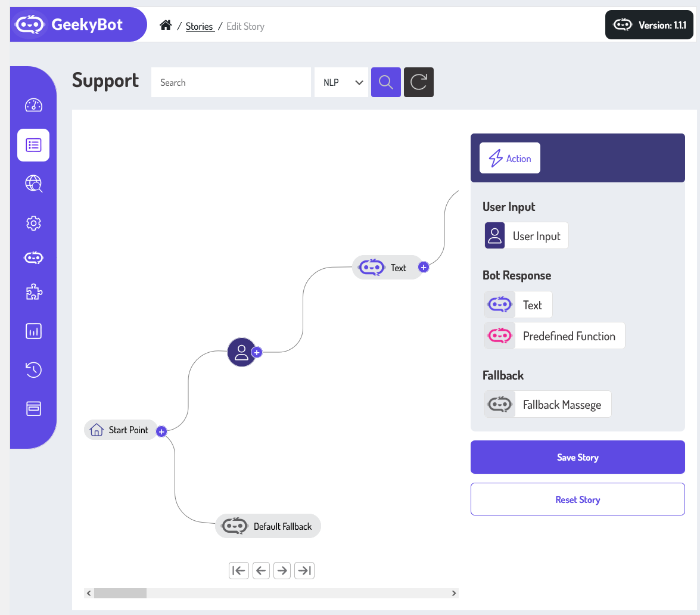Click the Save Story button
The width and height of the screenshot is (700, 615).
tap(577, 457)
